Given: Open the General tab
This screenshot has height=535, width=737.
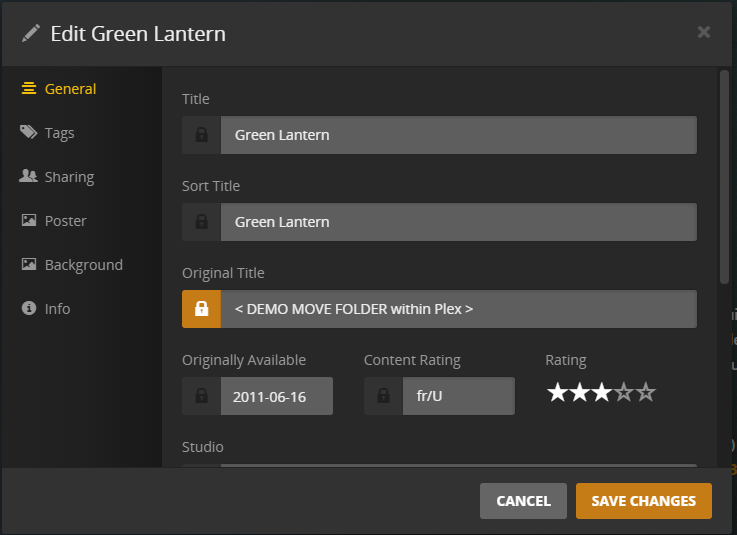Looking at the screenshot, I should [59, 89].
